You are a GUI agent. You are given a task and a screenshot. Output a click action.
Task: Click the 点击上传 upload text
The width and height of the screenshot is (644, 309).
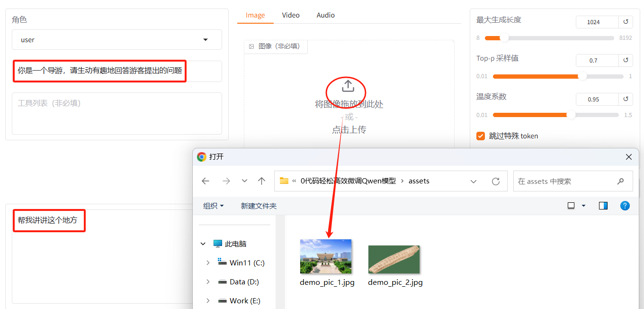click(x=349, y=129)
